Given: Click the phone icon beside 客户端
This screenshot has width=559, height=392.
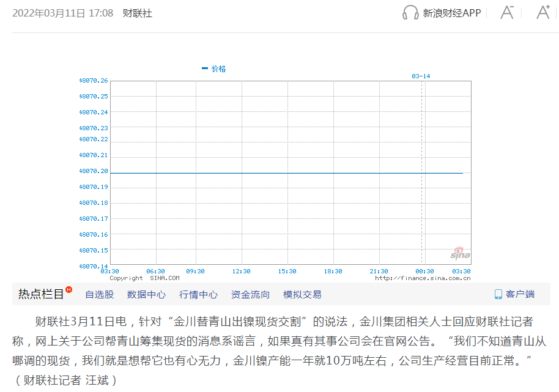Looking at the screenshot, I should tap(498, 294).
